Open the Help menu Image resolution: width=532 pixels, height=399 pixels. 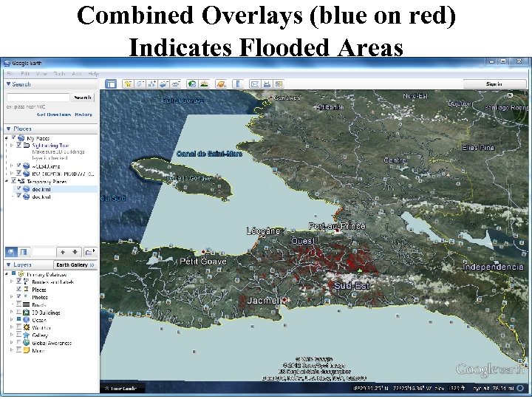tap(93, 73)
